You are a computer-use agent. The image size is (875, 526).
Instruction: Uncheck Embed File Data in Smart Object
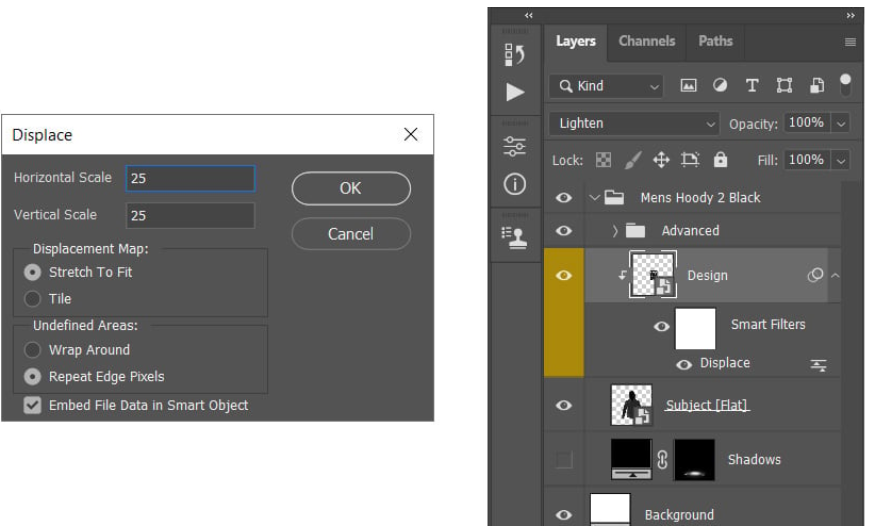tap(32, 405)
